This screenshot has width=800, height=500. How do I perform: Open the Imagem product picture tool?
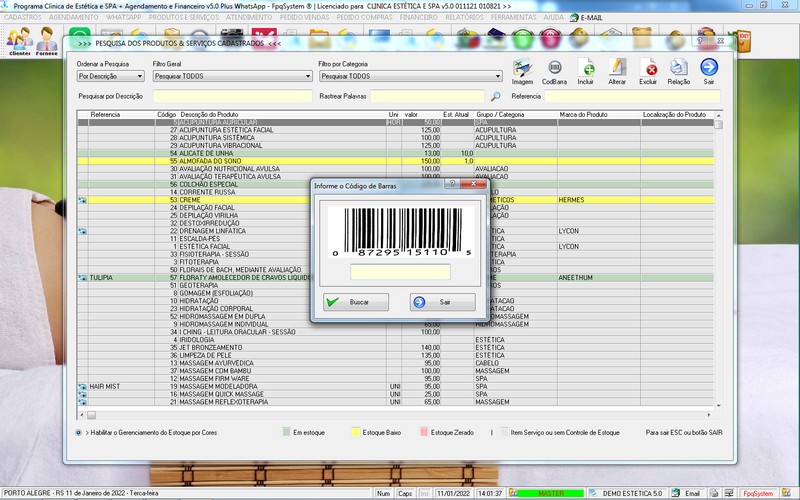[522, 71]
